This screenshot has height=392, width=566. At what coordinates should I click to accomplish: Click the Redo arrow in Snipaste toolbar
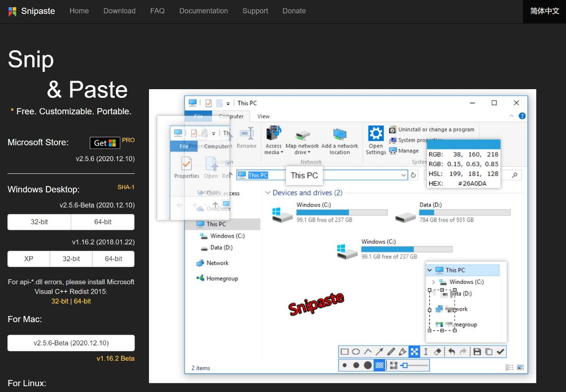coord(463,352)
